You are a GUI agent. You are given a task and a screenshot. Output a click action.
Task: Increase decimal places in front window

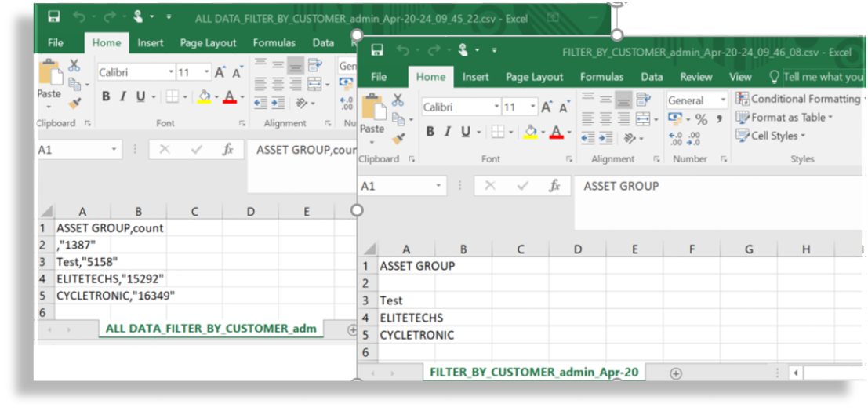(x=675, y=139)
